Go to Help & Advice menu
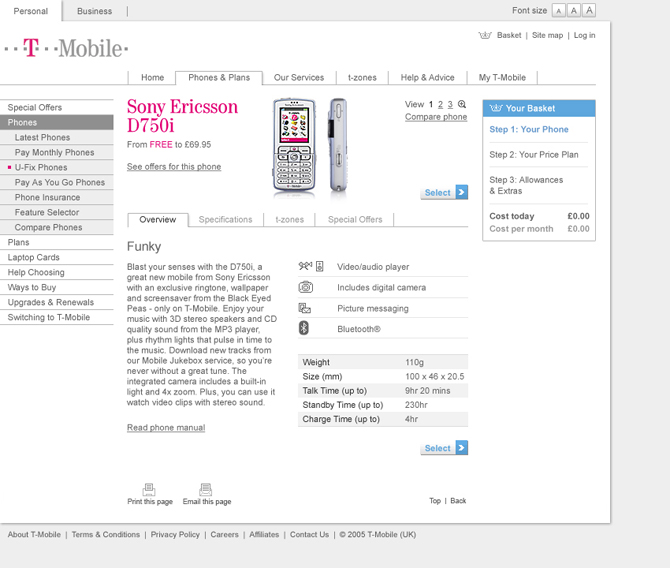 point(427,78)
